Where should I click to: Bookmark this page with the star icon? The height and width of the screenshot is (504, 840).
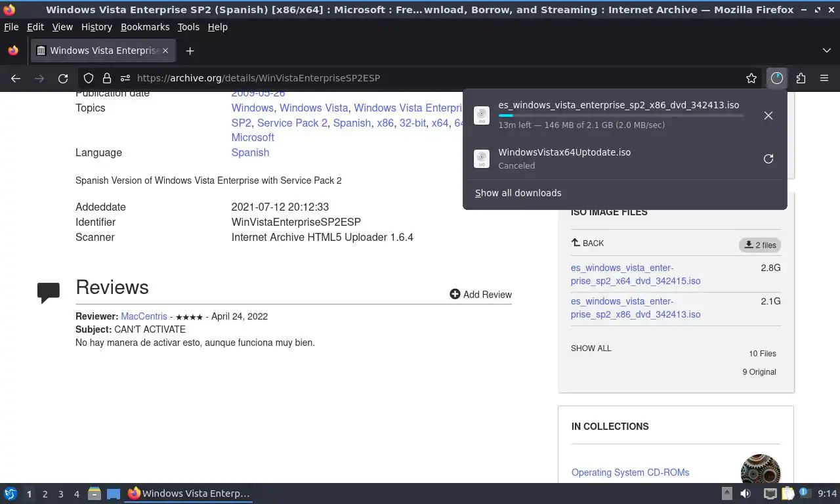tap(751, 78)
